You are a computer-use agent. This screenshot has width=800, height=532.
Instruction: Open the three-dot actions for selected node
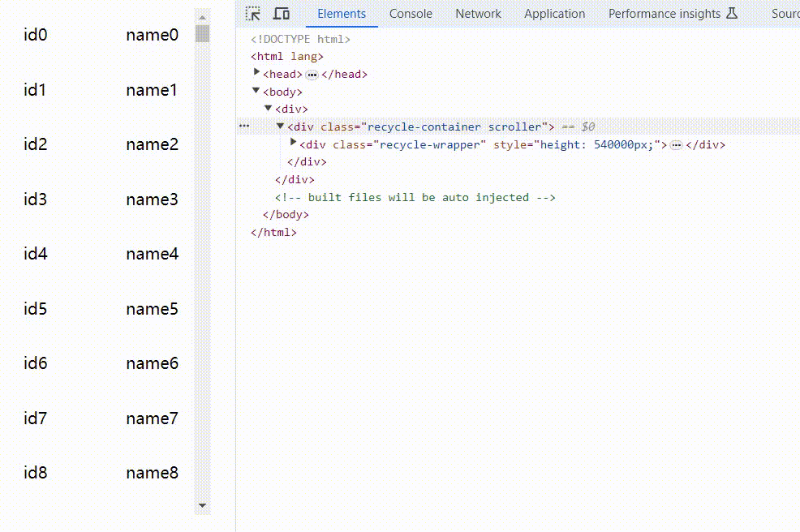click(244, 126)
